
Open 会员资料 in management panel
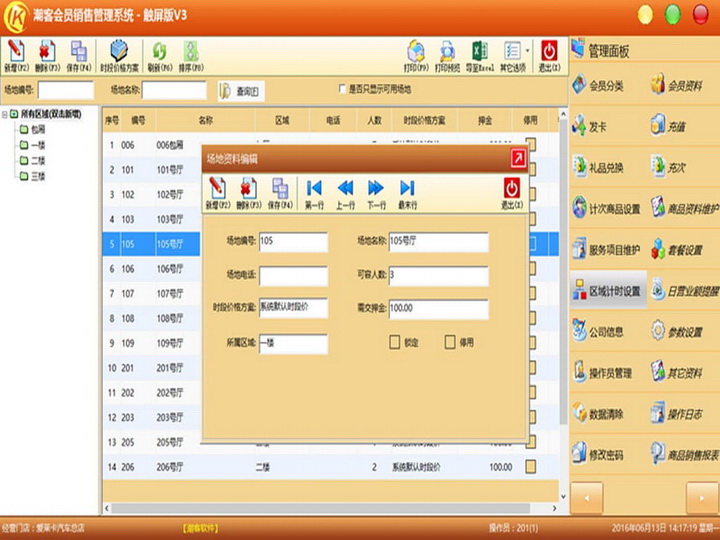click(x=677, y=85)
